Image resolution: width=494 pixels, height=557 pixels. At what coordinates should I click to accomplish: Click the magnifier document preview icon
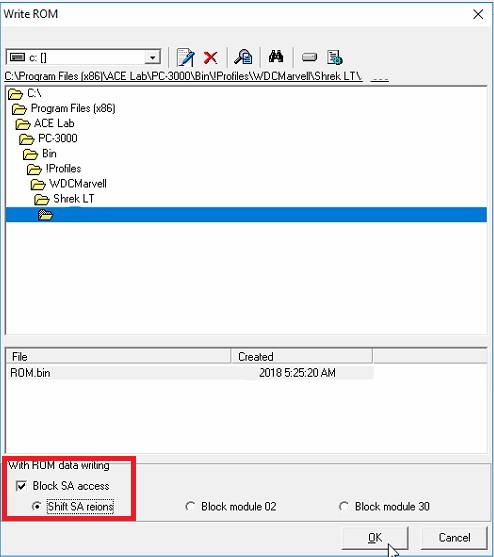[243, 57]
